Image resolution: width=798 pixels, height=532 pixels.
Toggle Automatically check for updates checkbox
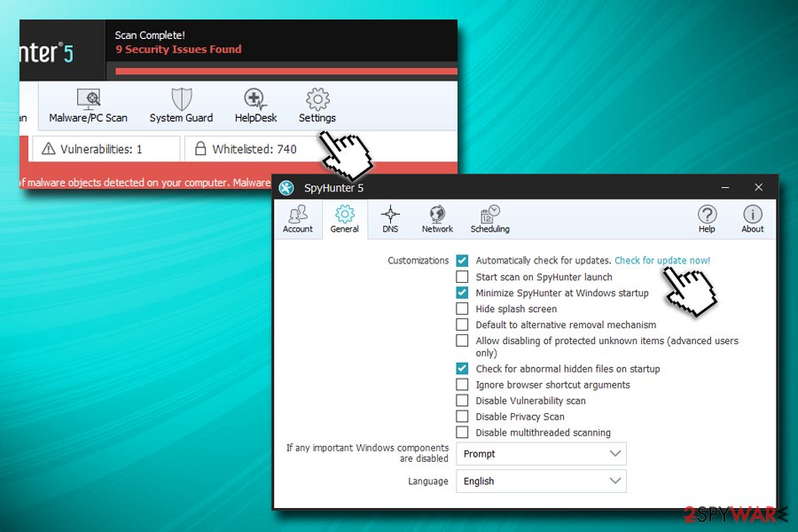[462, 261]
